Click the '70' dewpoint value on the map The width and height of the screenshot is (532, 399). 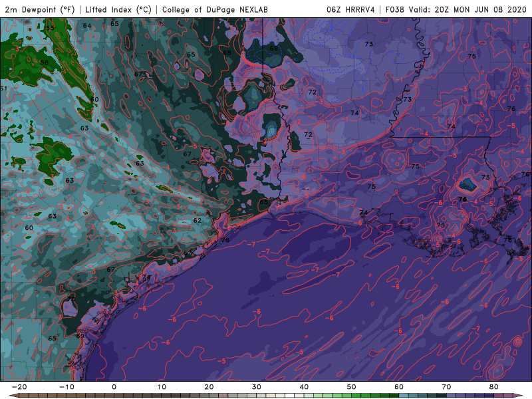[71, 299]
